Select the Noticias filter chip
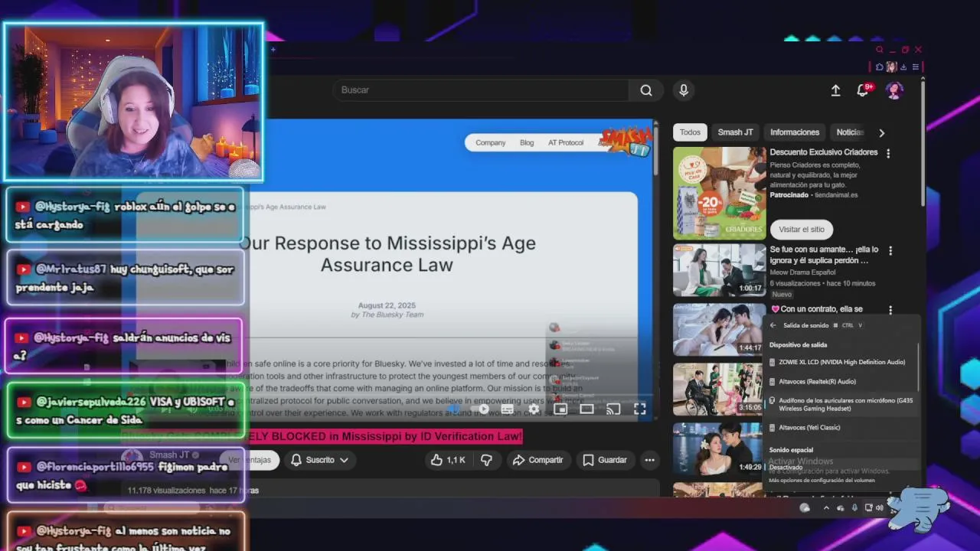 [x=850, y=132]
